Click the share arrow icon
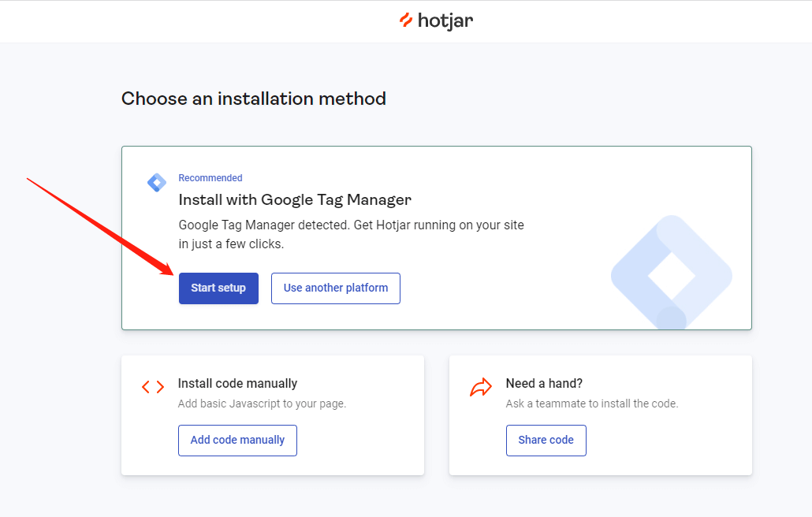Image resolution: width=812 pixels, height=517 pixels. tap(481, 387)
